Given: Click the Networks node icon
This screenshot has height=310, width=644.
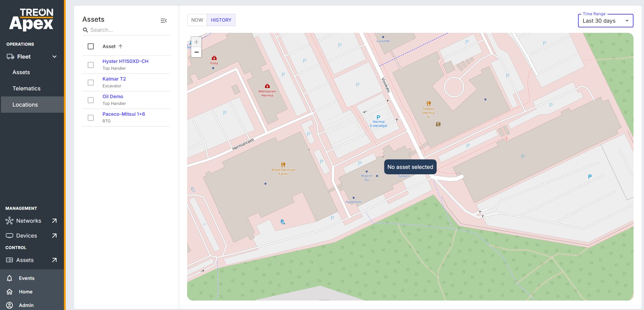Looking at the screenshot, I should (x=9, y=221).
